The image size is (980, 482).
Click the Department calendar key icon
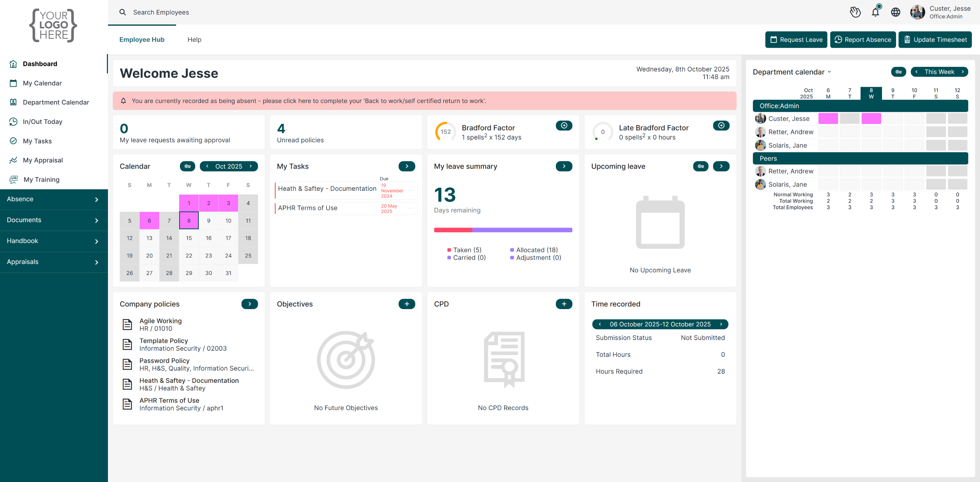point(898,72)
